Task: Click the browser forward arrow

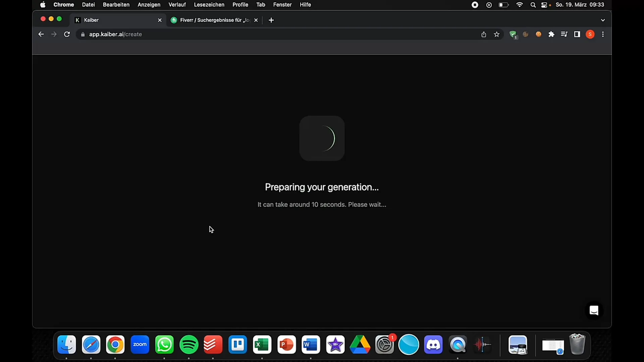Action: [54, 34]
